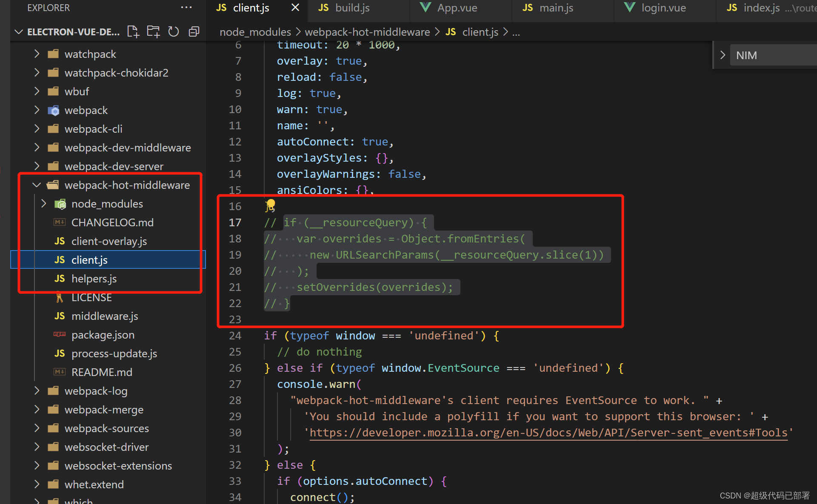Expand the NIM side panel
The image size is (817, 504).
pos(722,55)
